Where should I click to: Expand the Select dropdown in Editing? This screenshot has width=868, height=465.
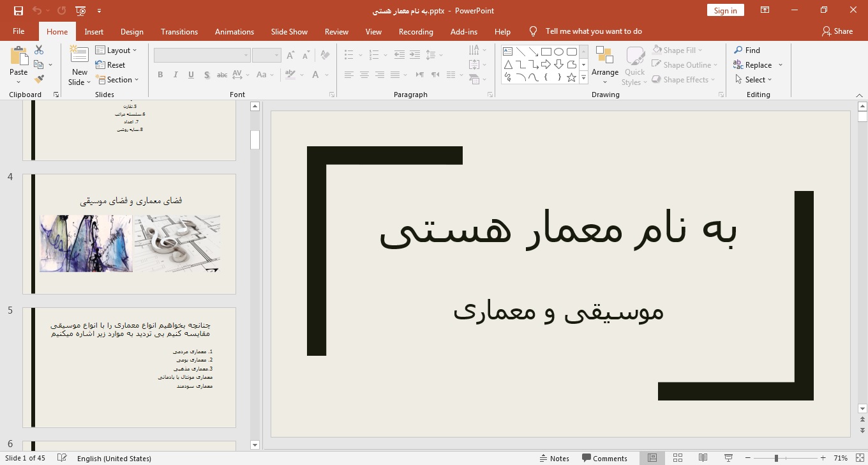(x=754, y=80)
